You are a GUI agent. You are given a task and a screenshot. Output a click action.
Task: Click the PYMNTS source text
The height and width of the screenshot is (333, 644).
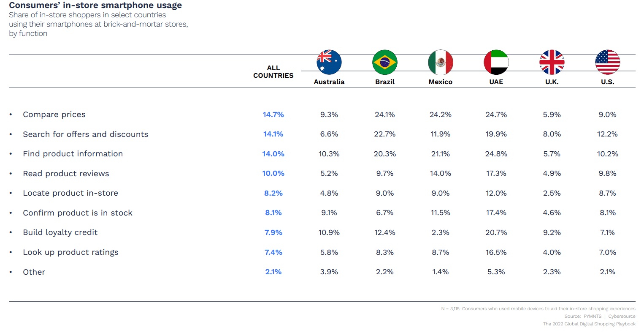(593, 317)
